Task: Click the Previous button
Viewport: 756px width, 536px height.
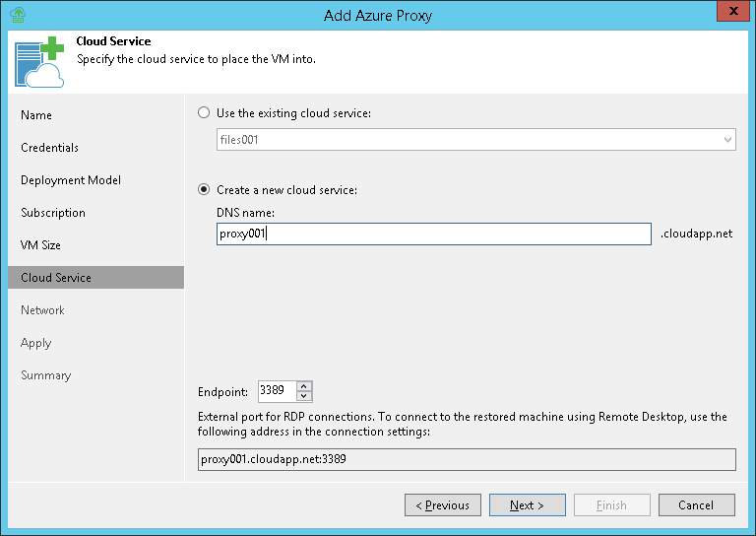Action: tap(443, 505)
